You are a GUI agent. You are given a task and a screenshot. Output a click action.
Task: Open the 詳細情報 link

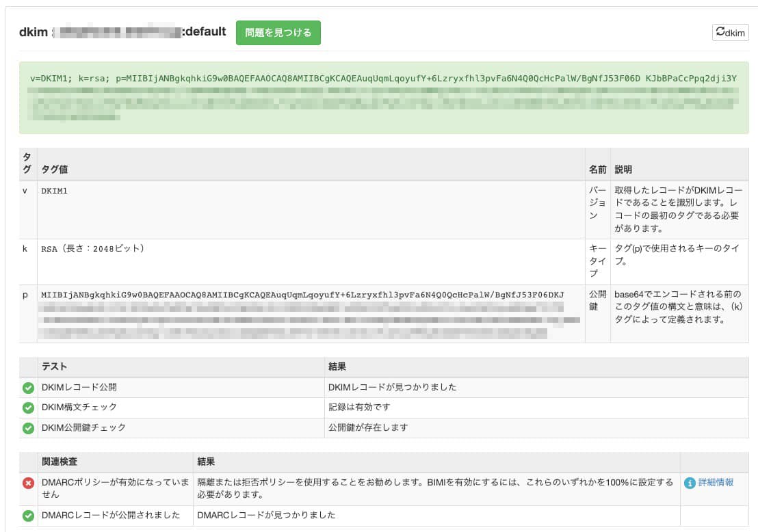716,482
